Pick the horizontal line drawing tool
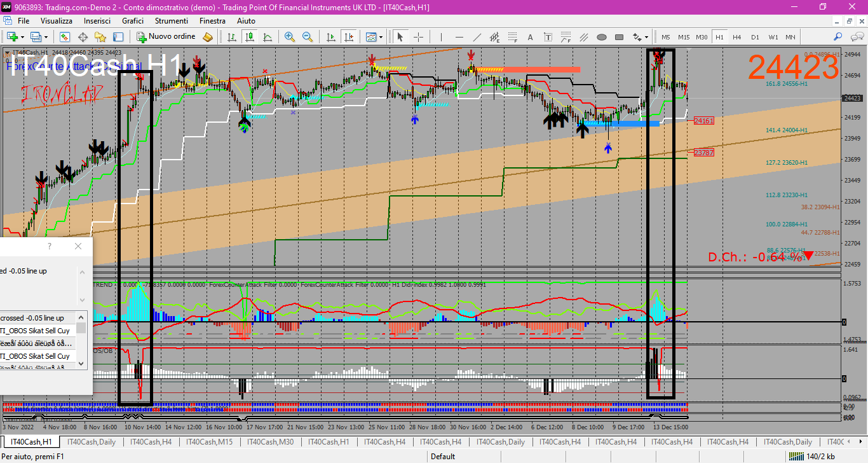Viewport: 868px width, 463px height. (459, 37)
